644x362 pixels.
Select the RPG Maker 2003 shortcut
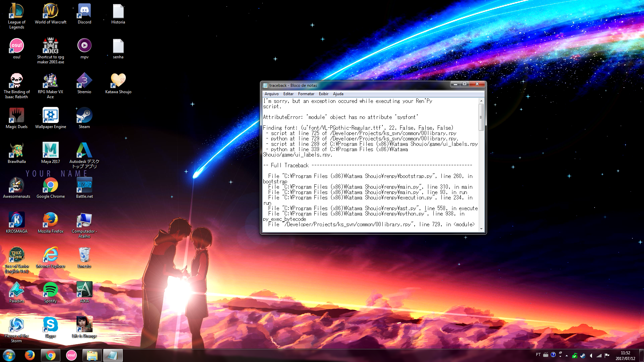click(x=51, y=51)
